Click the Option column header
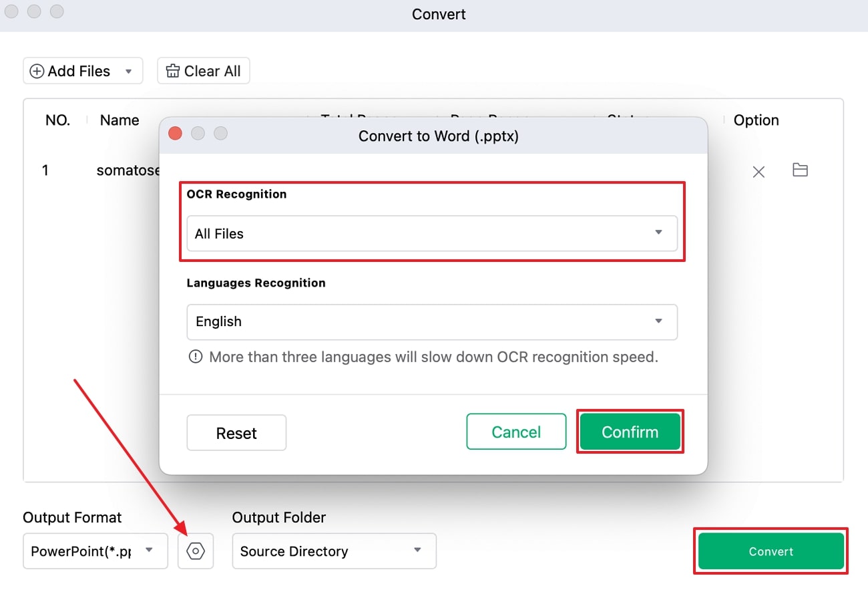 tap(756, 120)
